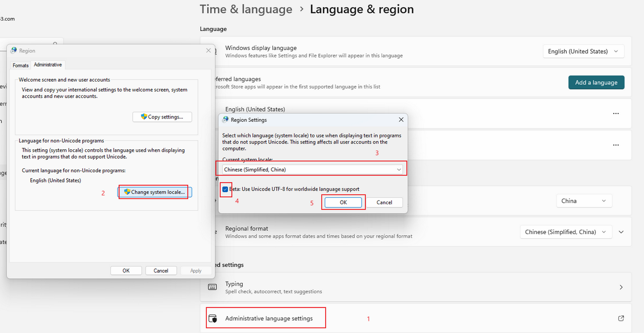This screenshot has width=644, height=333.
Task: Click the keyboard icon beside Typing
Action: pyautogui.click(x=212, y=287)
